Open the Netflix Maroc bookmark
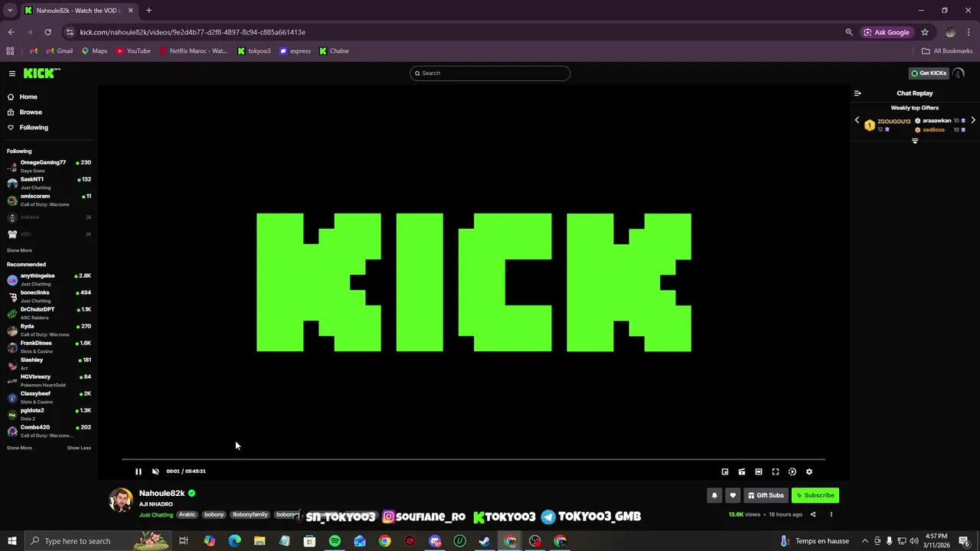 point(193,51)
